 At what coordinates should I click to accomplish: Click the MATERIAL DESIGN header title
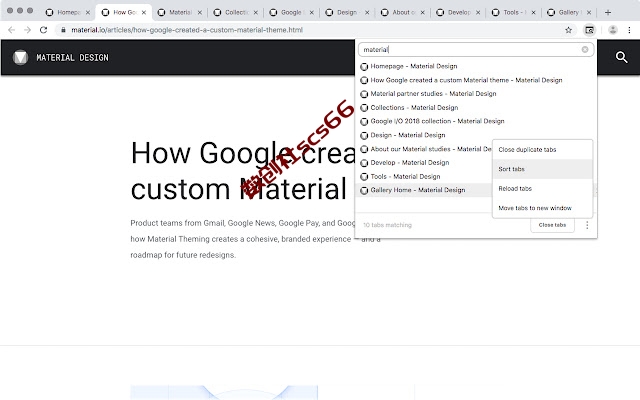[72, 58]
